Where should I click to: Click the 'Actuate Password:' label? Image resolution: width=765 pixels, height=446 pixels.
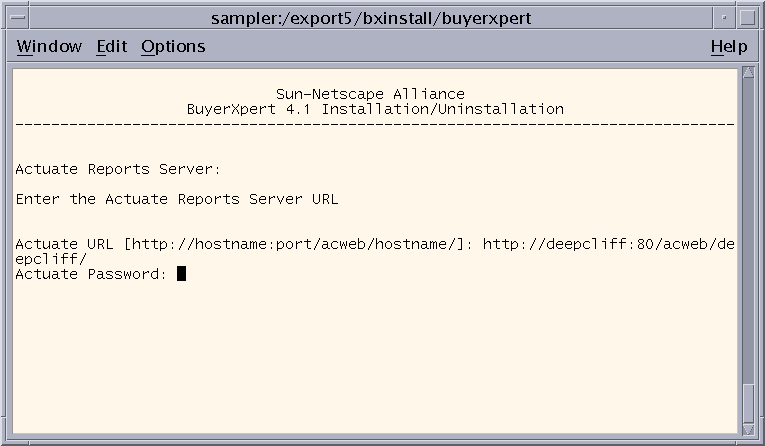[x=91, y=274]
